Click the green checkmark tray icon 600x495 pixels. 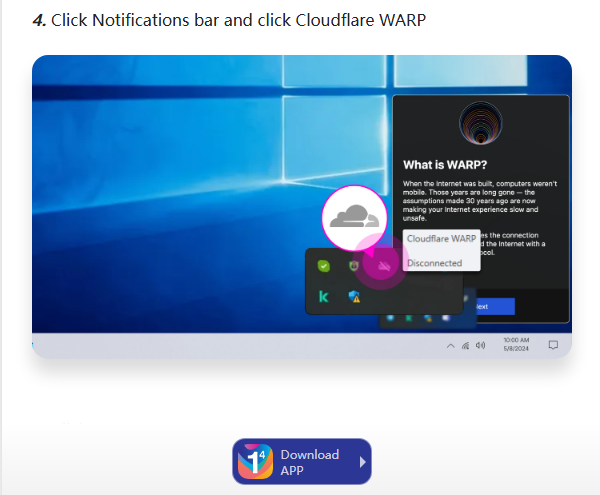point(324,265)
